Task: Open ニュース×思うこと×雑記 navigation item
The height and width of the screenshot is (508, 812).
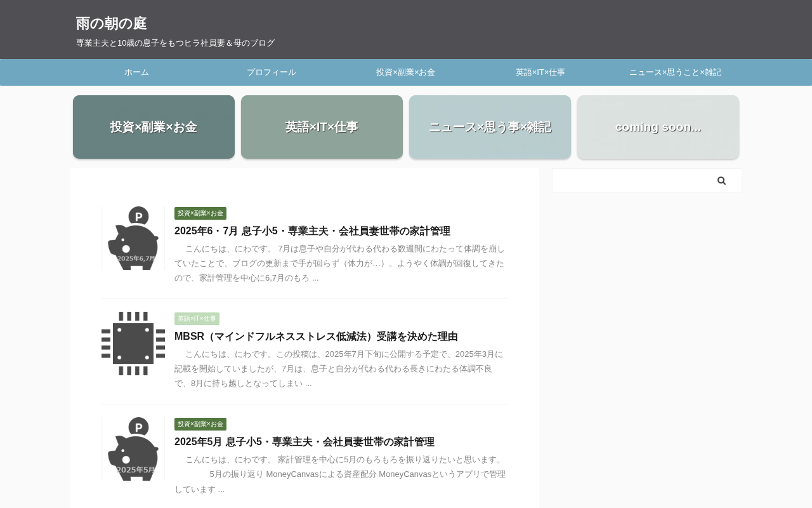Action: [x=675, y=72]
